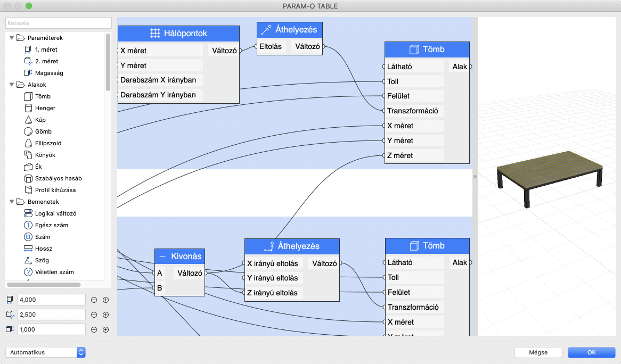Click the Alak toggle on the Tömb node
Screen dimensions: 621x364
tap(459, 67)
